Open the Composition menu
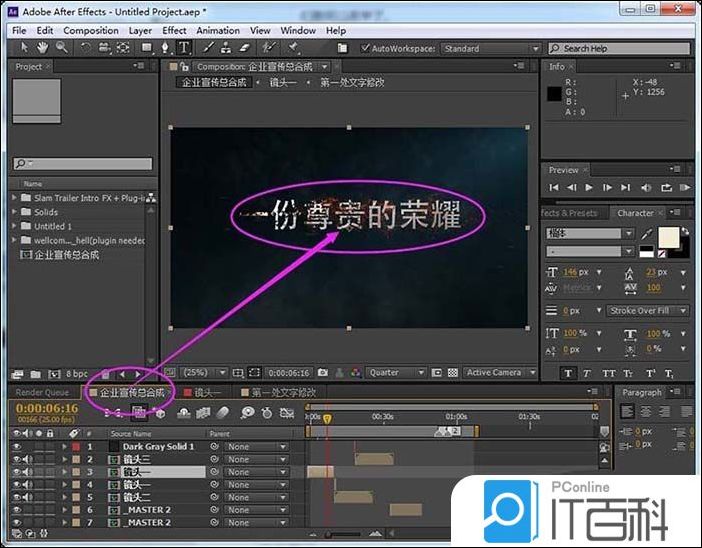Image resolution: width=702 pixels, height=548 pixels. coord(90,31)
